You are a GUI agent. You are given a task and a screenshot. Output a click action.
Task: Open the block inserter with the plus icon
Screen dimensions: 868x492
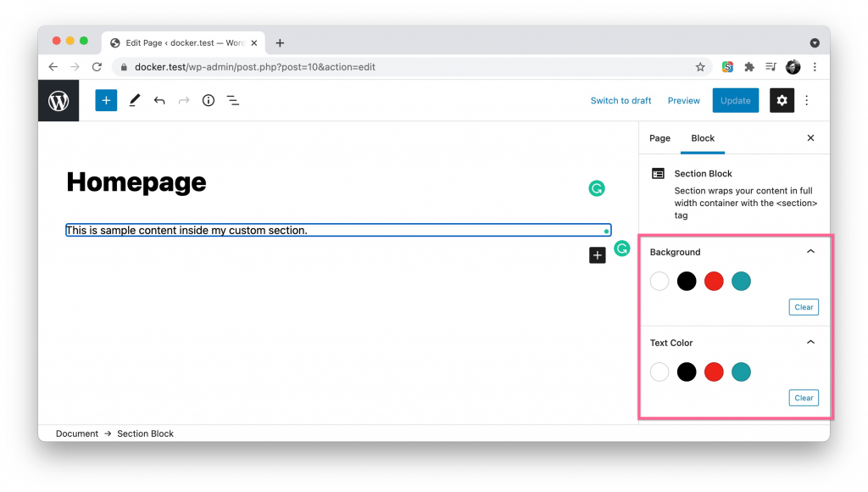coord(105,100)
